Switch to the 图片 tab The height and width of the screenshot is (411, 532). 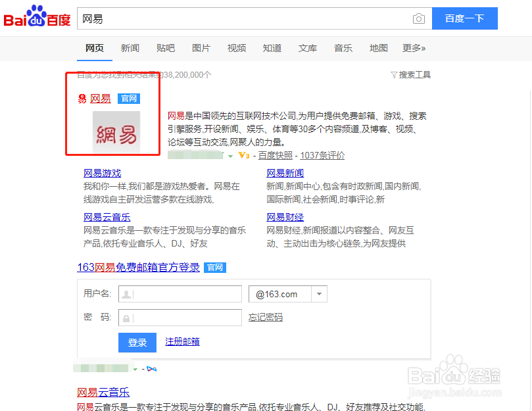[x=201, y=48]
